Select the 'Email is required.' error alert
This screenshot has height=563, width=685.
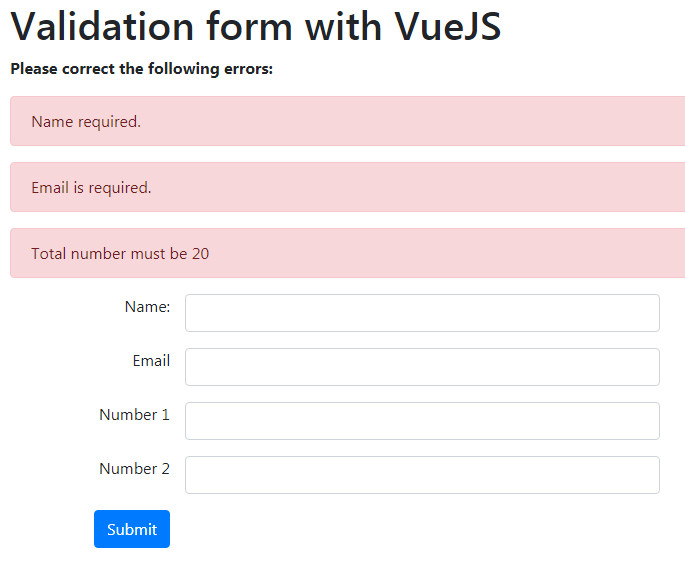347,187
